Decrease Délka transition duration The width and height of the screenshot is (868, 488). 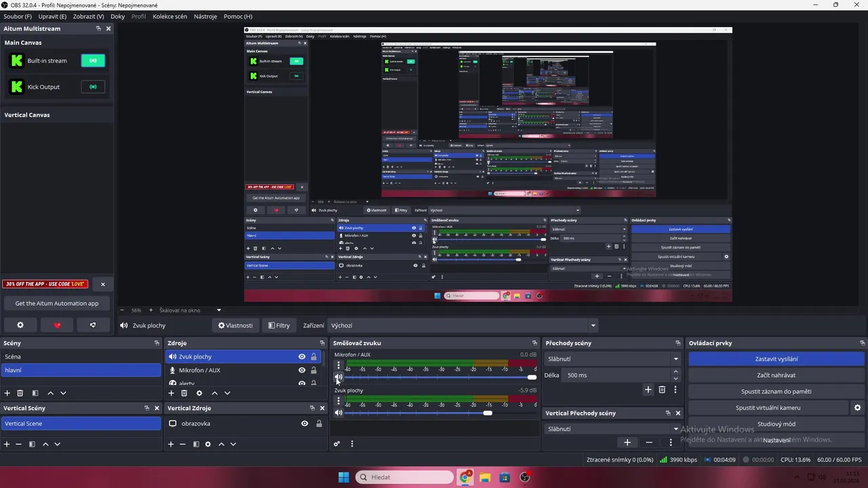[675, 379]
